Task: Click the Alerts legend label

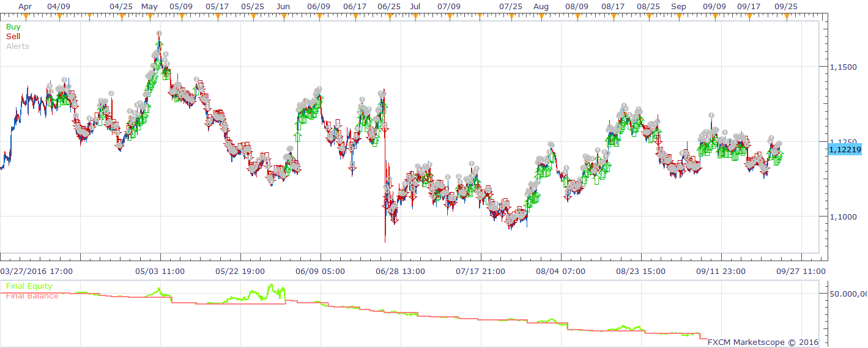Action: tap(18, 46)
